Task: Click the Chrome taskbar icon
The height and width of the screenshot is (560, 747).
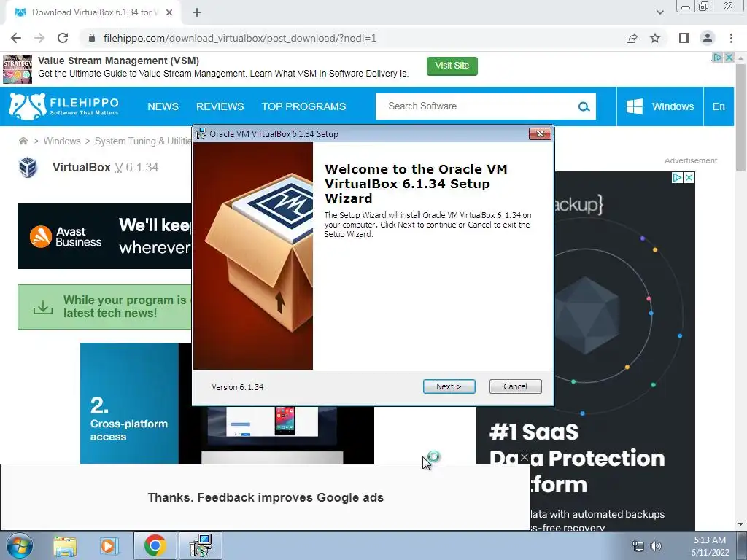Action: [x=155, y=545]
